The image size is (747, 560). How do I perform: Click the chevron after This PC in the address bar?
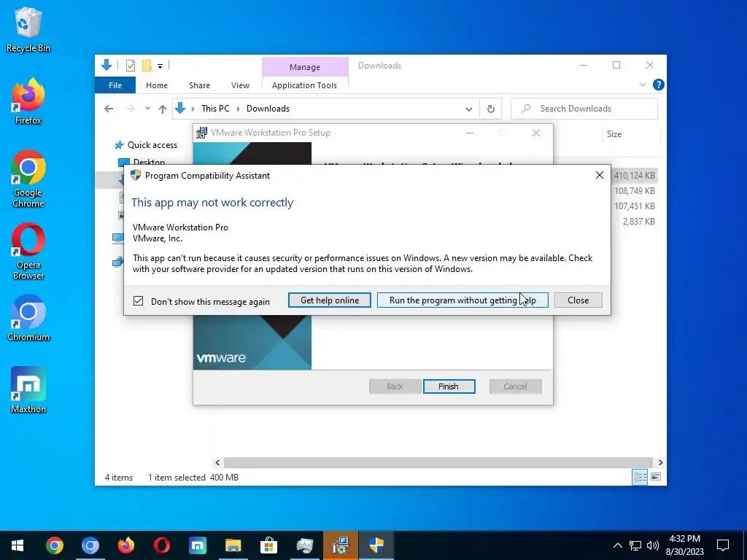238,109
